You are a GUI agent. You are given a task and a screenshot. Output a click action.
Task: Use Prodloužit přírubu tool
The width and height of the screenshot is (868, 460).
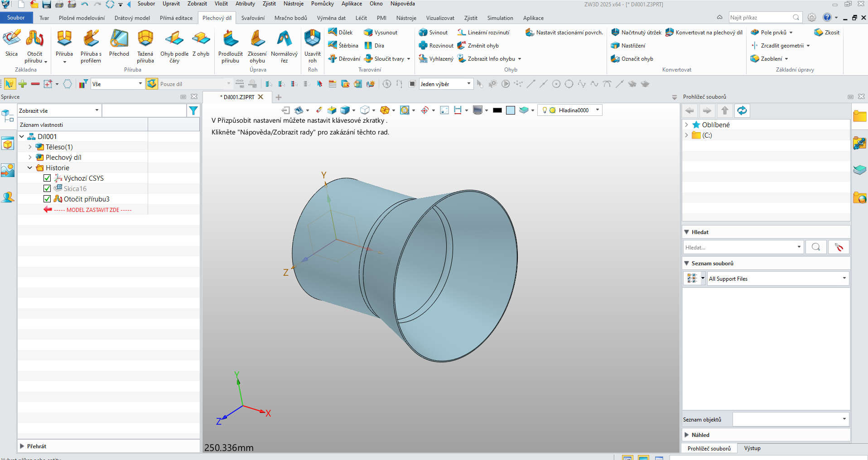click(x=231, y=46)
